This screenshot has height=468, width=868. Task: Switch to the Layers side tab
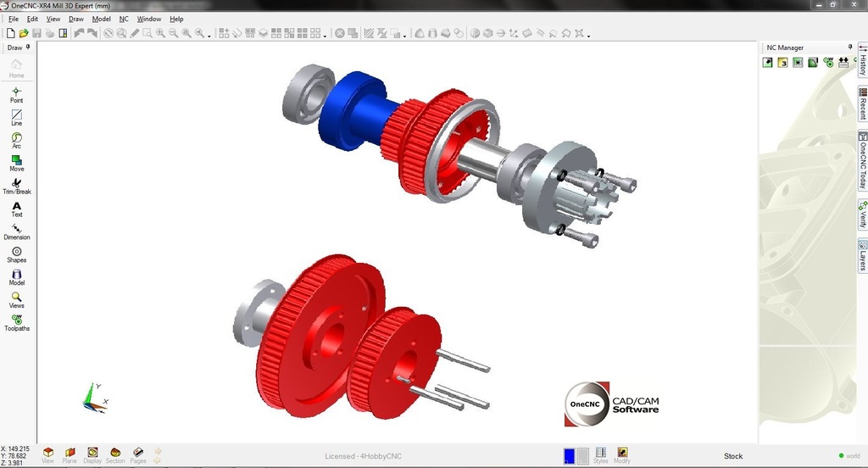[x=862, y=256]
